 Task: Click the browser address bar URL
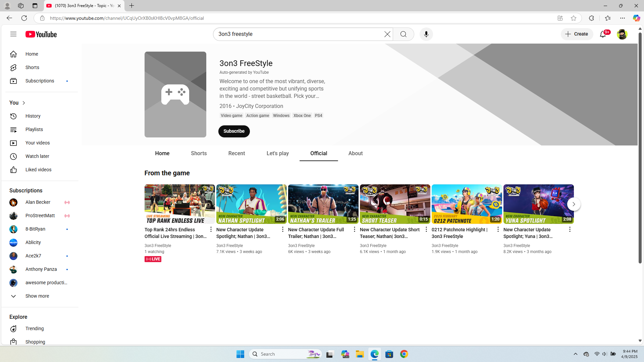tap(127, 18)
